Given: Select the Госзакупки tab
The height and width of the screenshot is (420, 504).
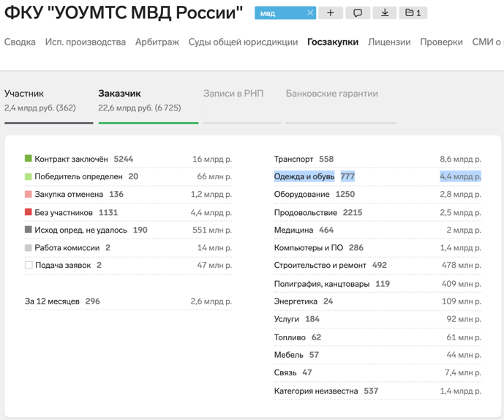Looking at the screenshot, I should (333, 42).
